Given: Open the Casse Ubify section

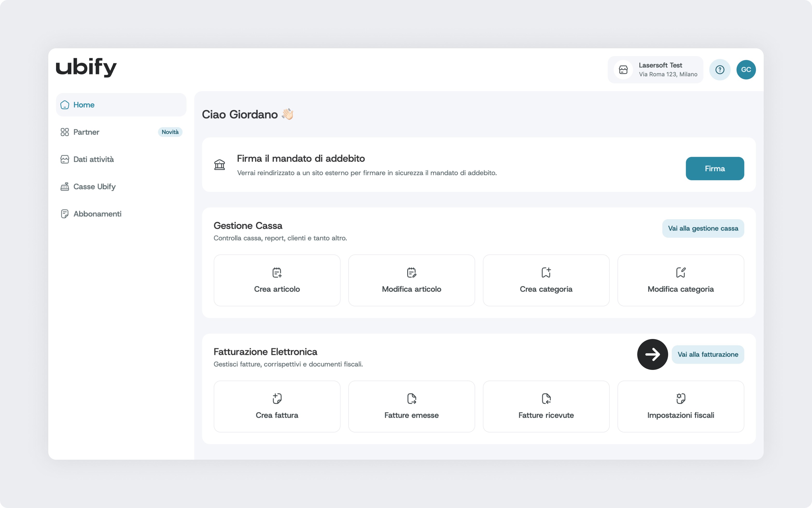Looking at the screenshot, I should click(94, 186).
